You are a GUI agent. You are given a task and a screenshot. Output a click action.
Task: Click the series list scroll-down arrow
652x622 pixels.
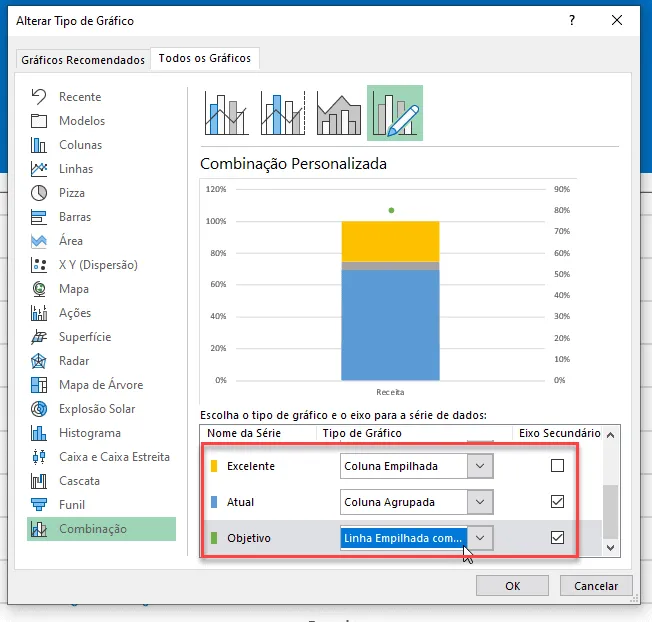(610, 548)
